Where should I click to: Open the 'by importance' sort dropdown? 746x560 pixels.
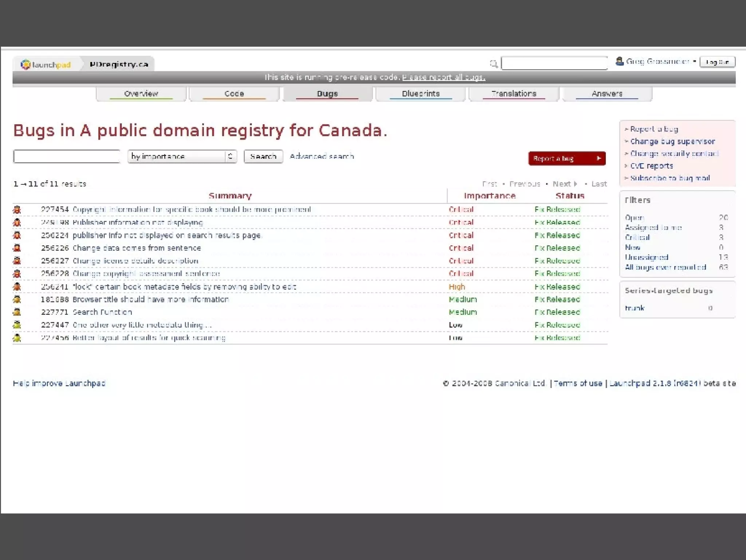(182, 156)
